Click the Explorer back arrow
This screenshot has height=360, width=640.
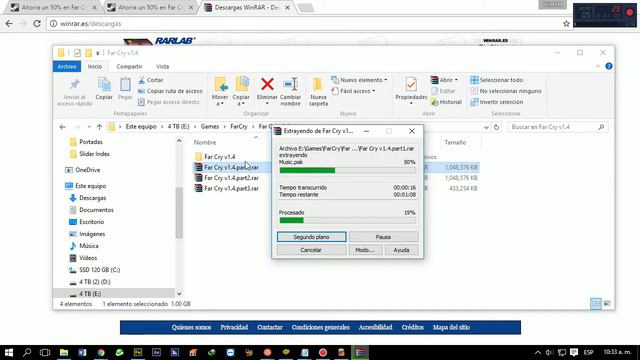point(62,127)
